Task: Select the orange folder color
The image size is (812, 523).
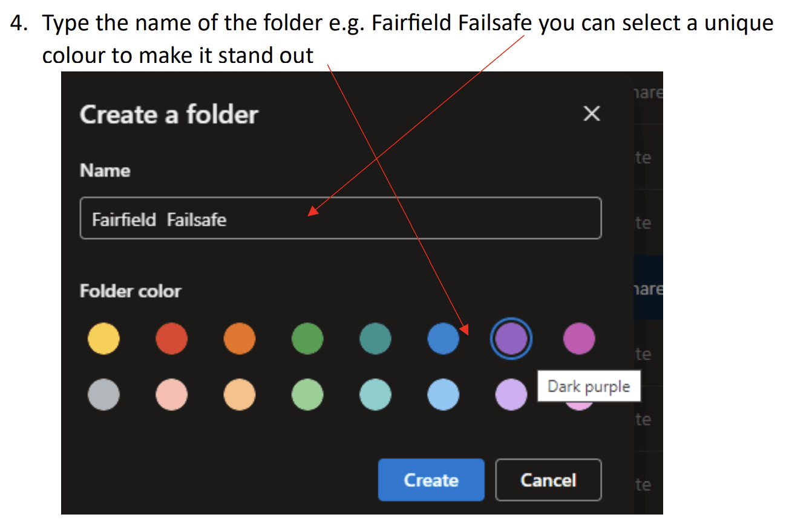Action: pyautogui.click(x=240, y=338)
